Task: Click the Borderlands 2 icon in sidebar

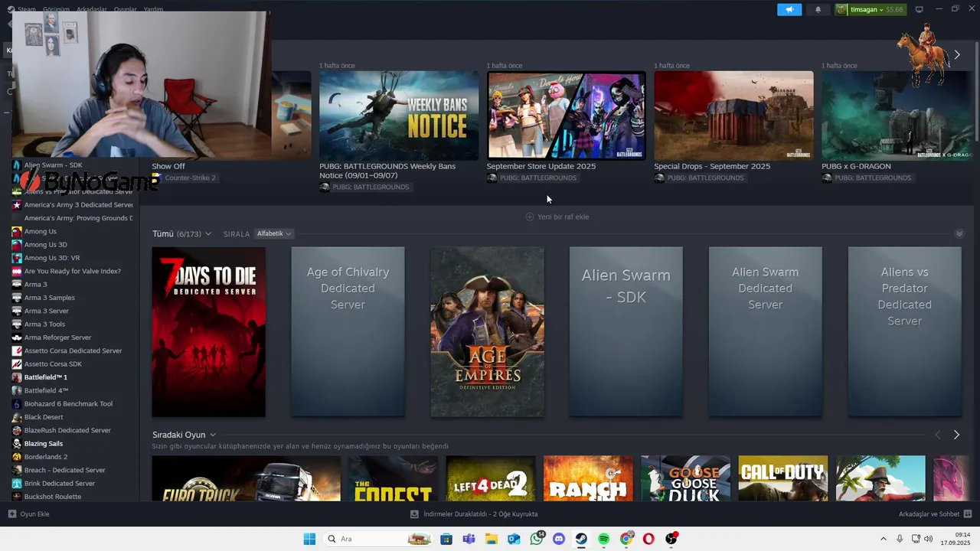Action: 17,457
